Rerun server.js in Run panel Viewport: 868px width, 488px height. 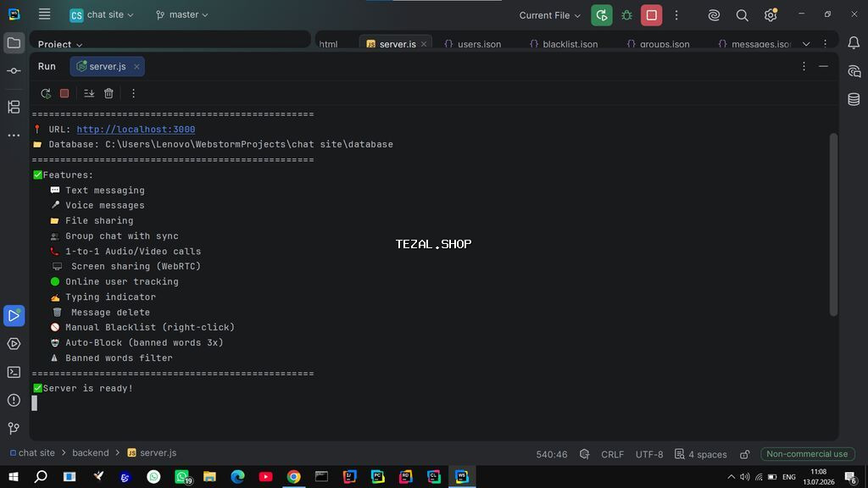click(x=46, y=93)
